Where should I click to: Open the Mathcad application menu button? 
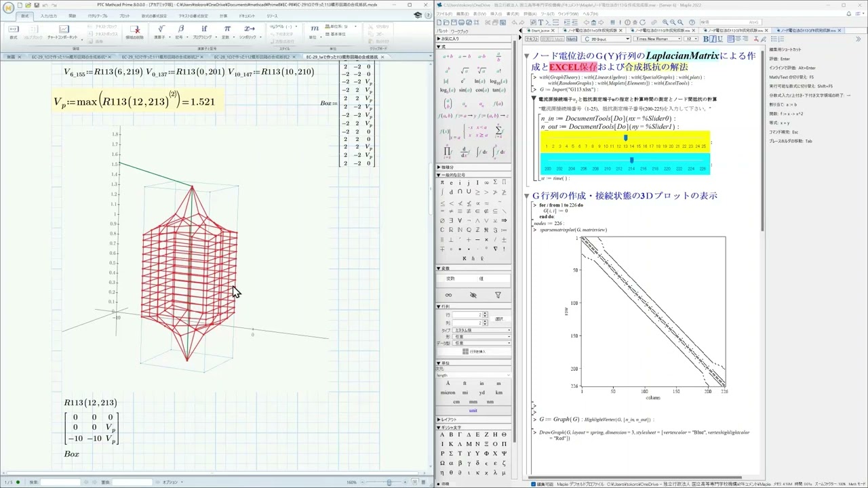tap(9, 8)
